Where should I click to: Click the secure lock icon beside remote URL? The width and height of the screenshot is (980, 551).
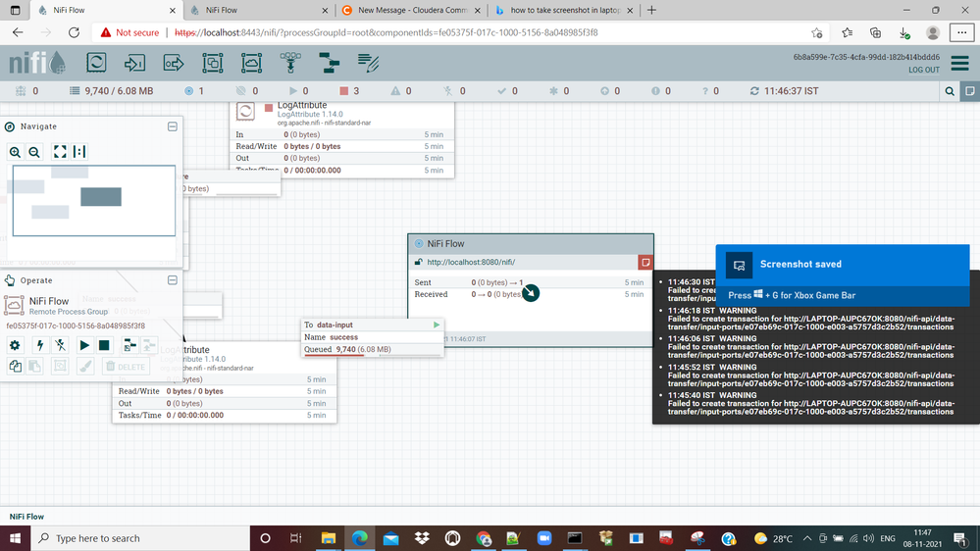click(418, 263)
